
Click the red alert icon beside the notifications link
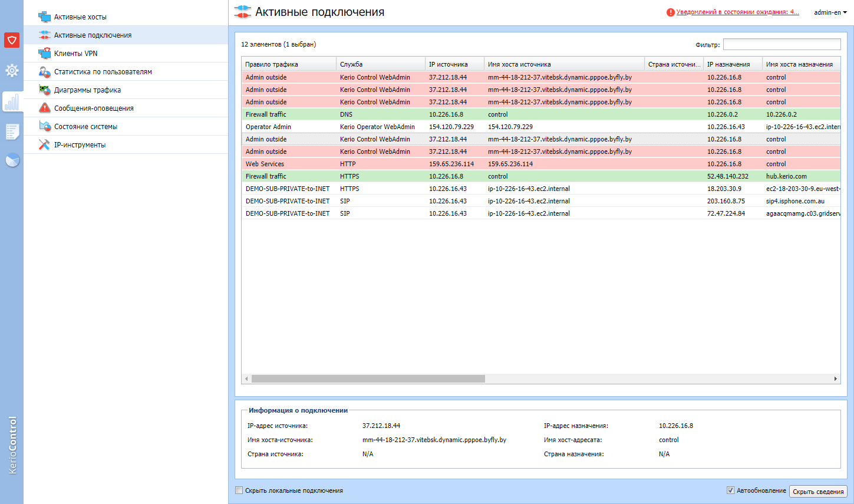click(x=671, y=12)
